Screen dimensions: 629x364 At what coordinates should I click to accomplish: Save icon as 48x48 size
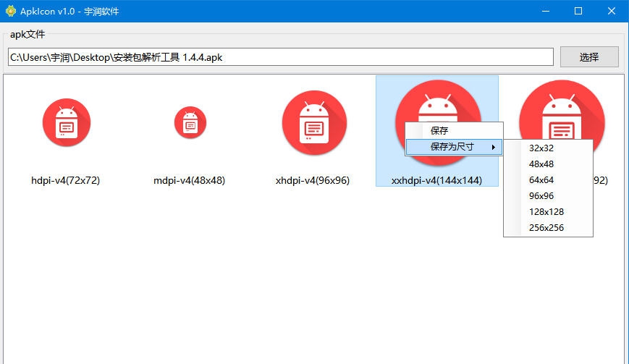pos(548,164)
